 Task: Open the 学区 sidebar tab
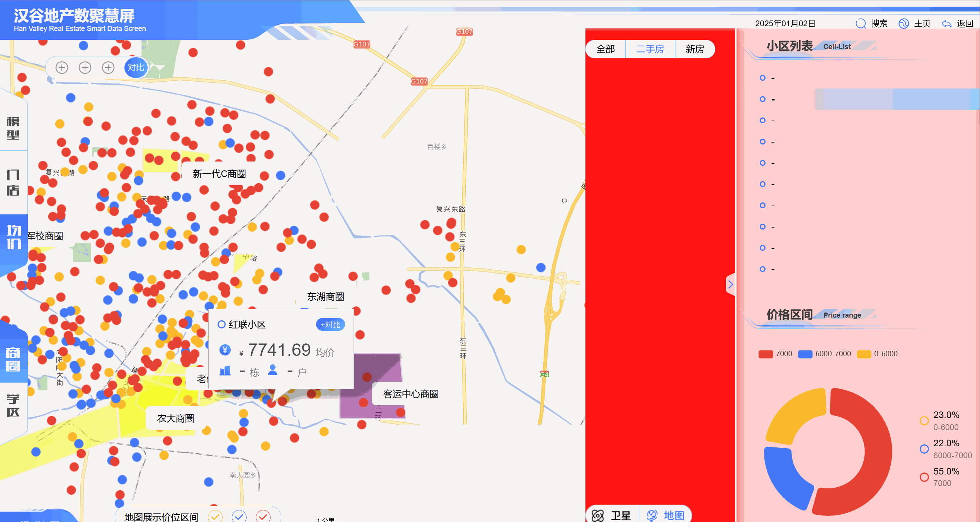click(13, 405)
